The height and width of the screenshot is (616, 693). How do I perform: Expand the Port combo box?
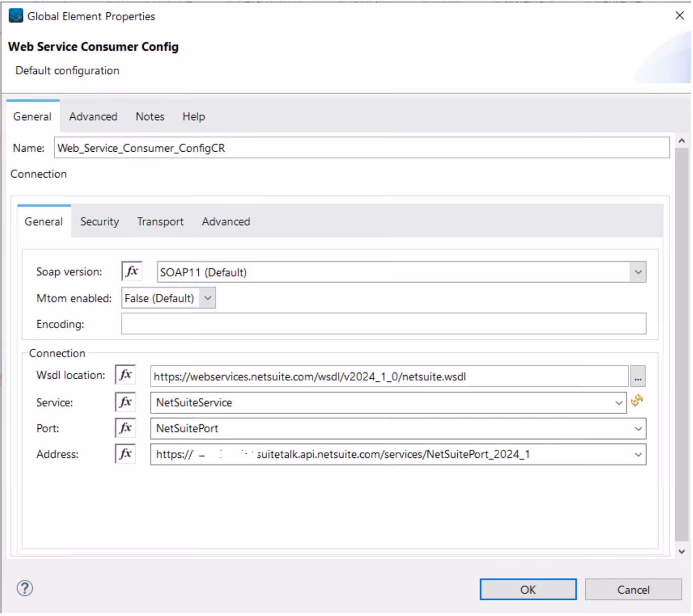[638, 428]
